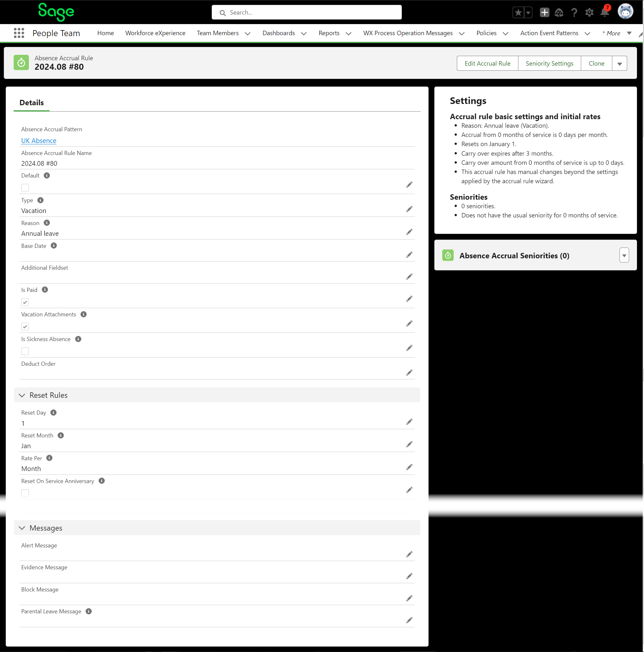Click the global actions plus icon
Viewport: 644px width, 652px height.
[544, 12]
